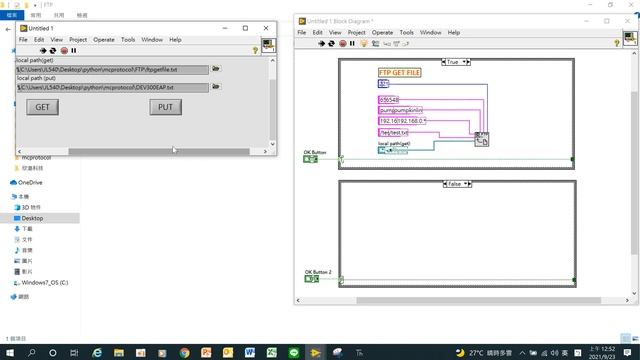
Task: Select local path(get) terminal in diagram
Action: tap(392, 150)
